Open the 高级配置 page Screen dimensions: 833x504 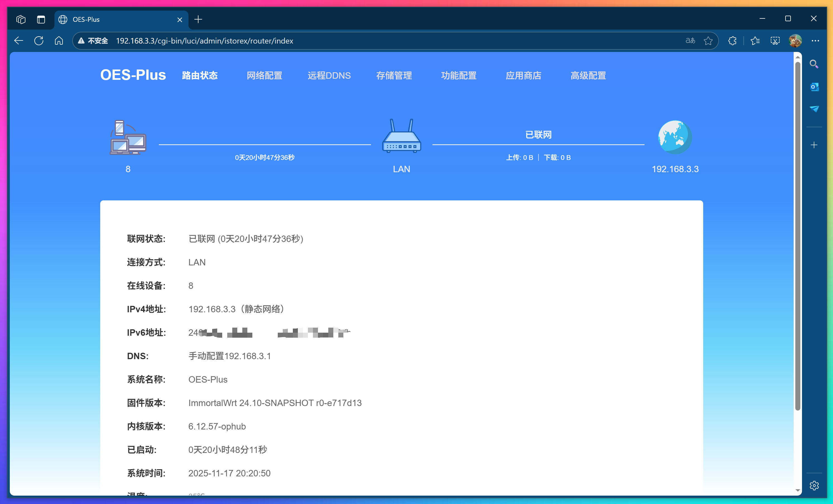point(588,75)
